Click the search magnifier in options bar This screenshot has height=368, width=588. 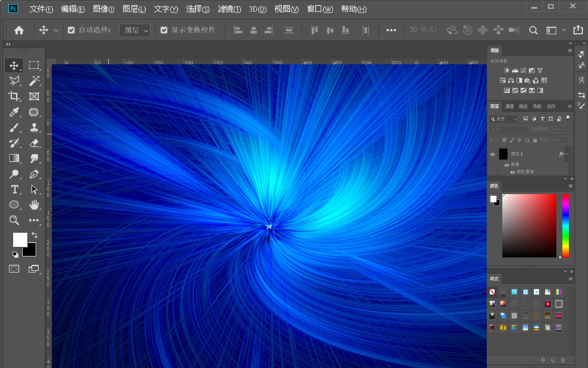pos(533,30)
